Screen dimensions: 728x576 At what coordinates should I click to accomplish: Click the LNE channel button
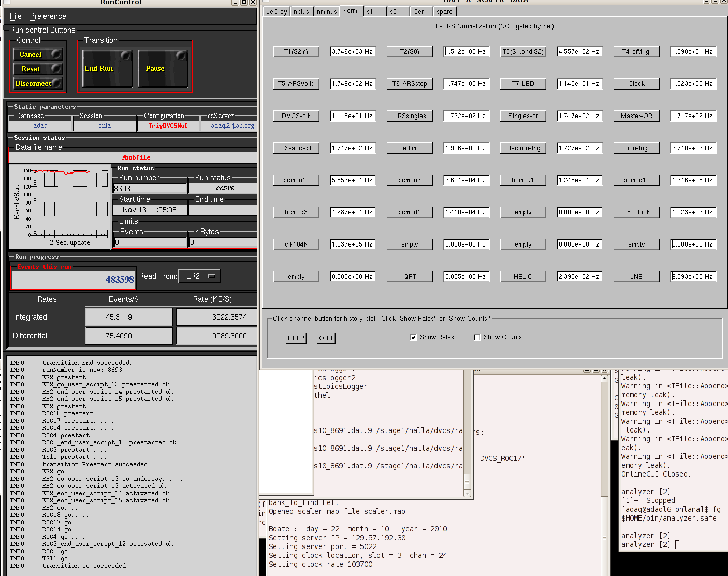(x=636, y=277)
